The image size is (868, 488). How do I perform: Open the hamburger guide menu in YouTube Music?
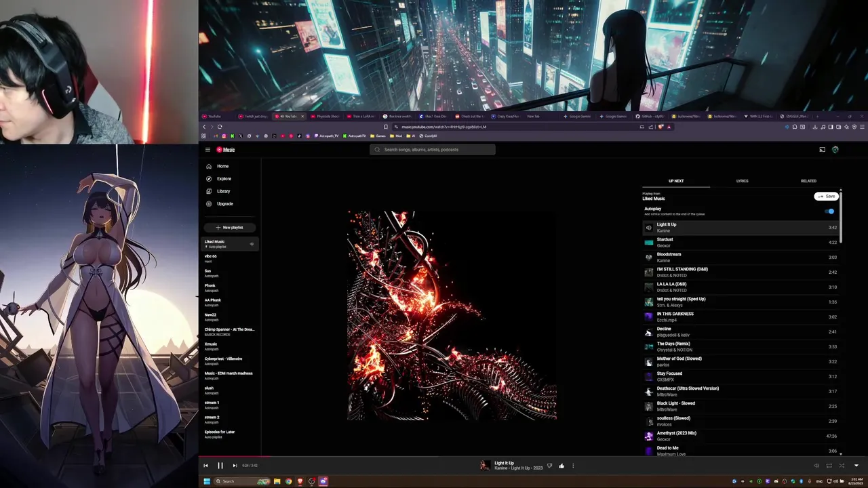(208, 150)
